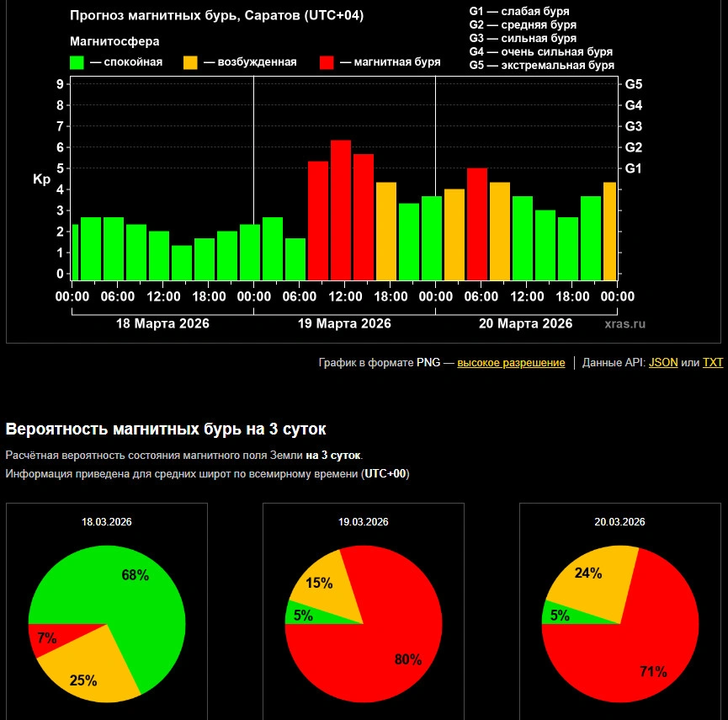Click the xras.ru watermark on the chart
Image resolution: width=728 pixels, height=720 pixels.
coord(624,323)
